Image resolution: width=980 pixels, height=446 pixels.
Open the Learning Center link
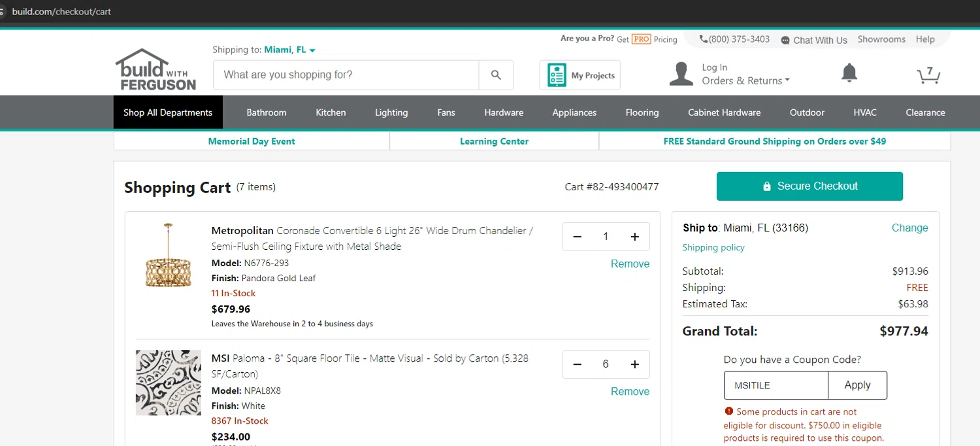tap(494, 141)
